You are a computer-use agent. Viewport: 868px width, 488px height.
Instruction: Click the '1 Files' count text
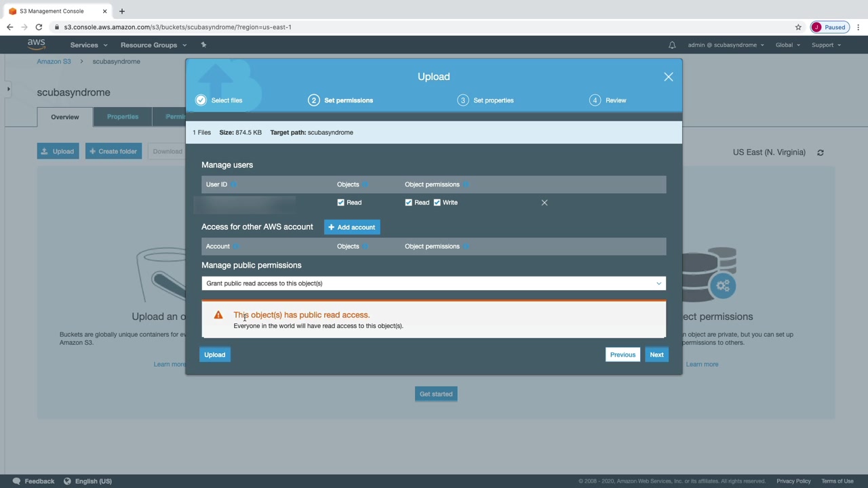click(x=202, y=133)
